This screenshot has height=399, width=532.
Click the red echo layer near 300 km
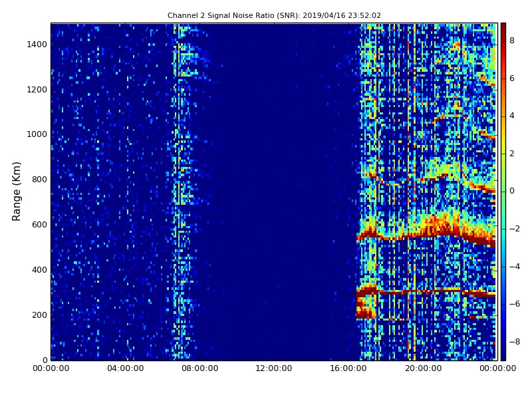(x=426, y=291)
